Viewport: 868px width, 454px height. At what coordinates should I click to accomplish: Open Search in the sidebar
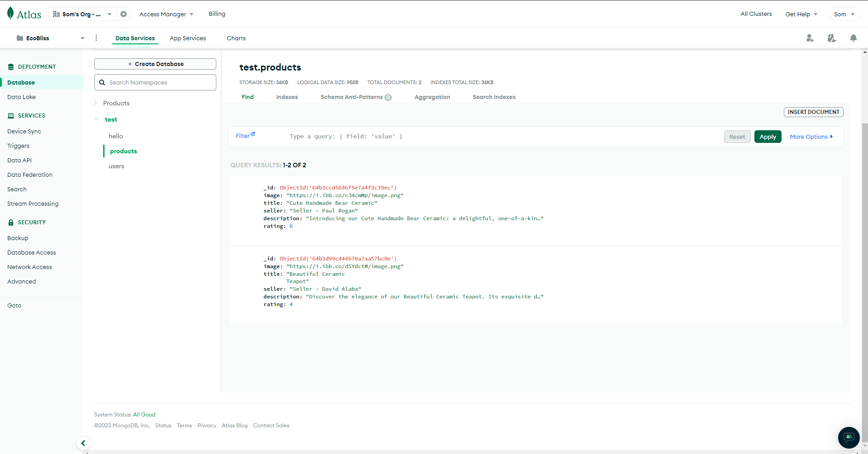point(17,189)
